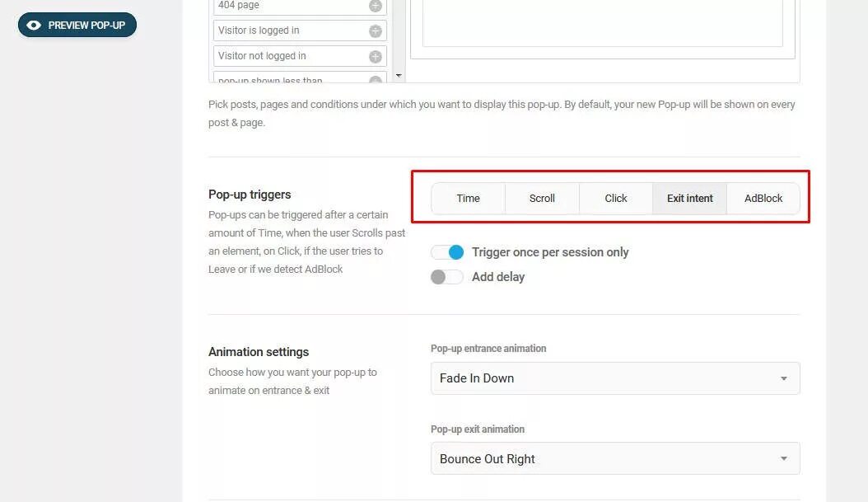Select the Time trigger tab

469,199
